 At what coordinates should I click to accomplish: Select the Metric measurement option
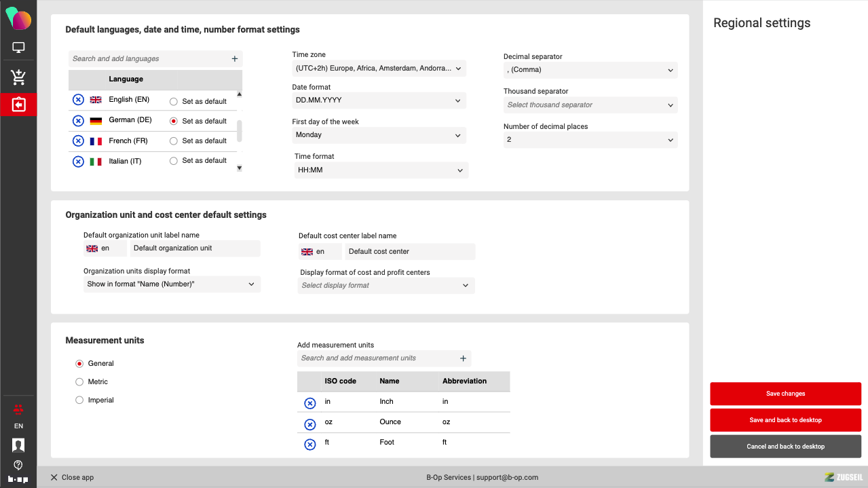click(x=79, y=382)
